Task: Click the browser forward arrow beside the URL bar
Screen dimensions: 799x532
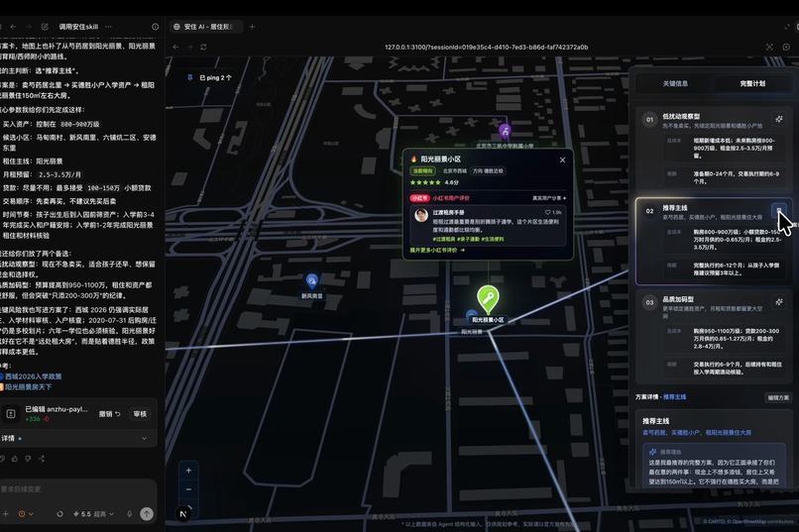Action: pyautogui.click(x=189, y=47)
